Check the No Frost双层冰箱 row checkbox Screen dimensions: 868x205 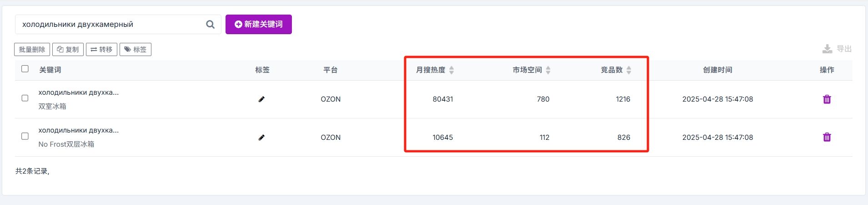[25, 136]
